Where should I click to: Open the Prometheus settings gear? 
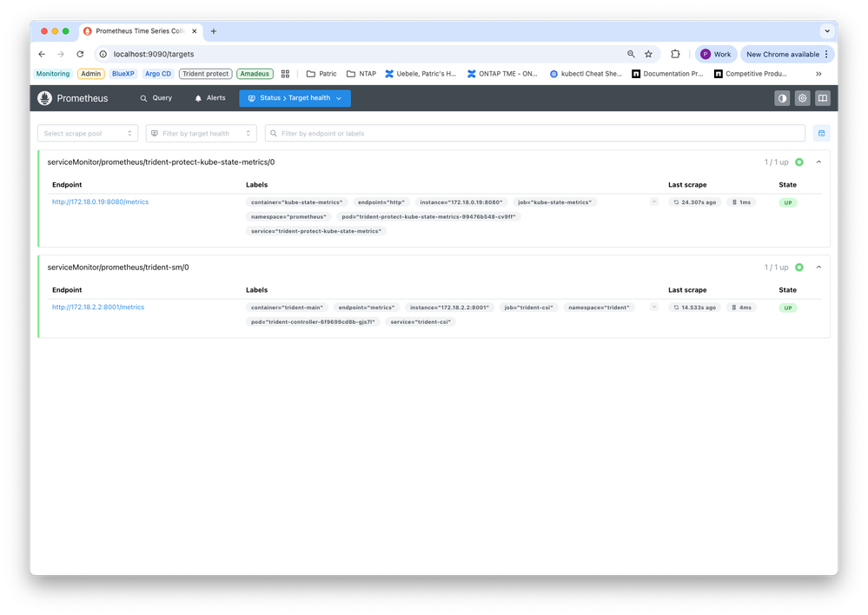point(802,98)
